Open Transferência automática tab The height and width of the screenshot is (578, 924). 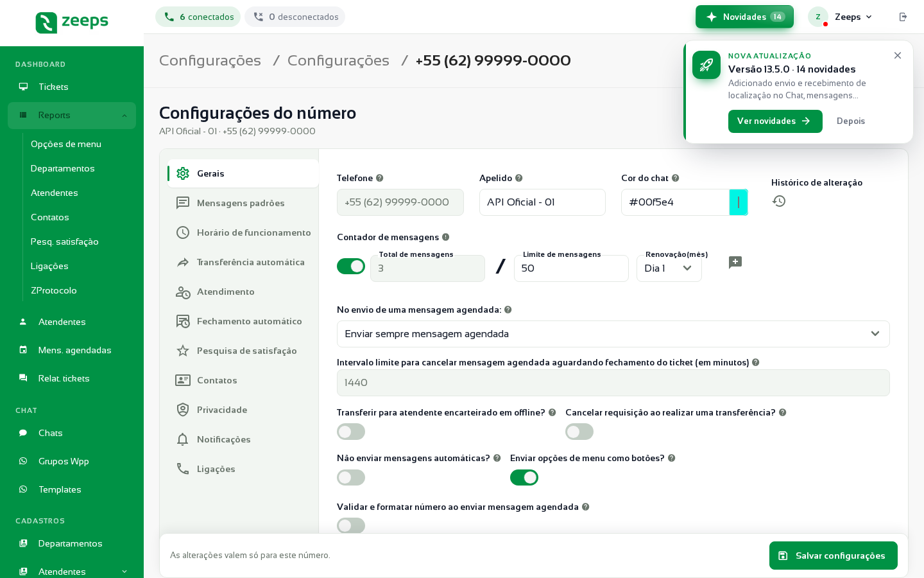[243, 262]
